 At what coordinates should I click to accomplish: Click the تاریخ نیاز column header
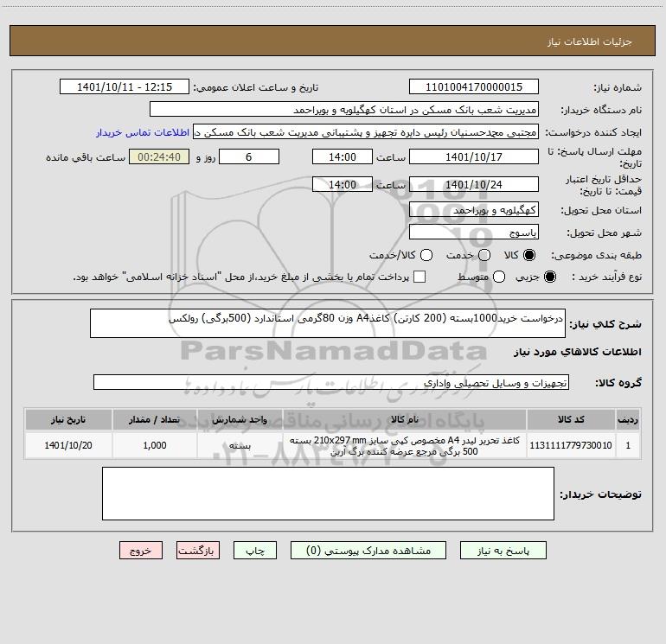68,419
